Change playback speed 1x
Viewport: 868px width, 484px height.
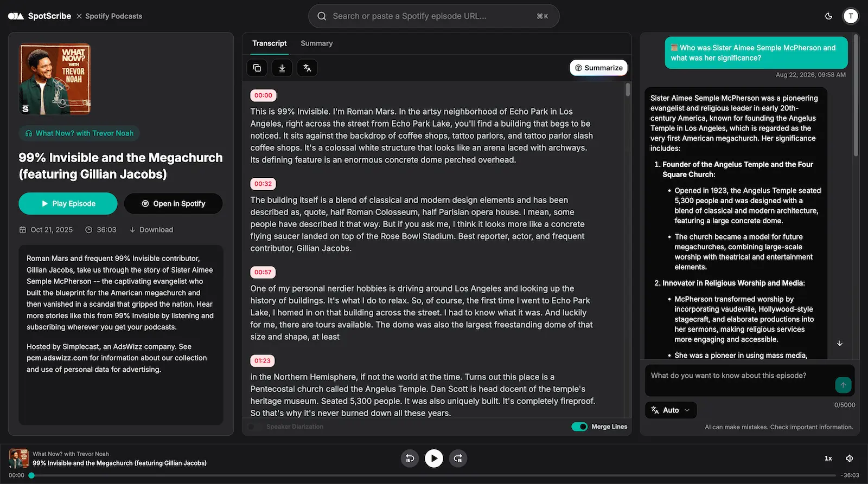pos(828,459)
